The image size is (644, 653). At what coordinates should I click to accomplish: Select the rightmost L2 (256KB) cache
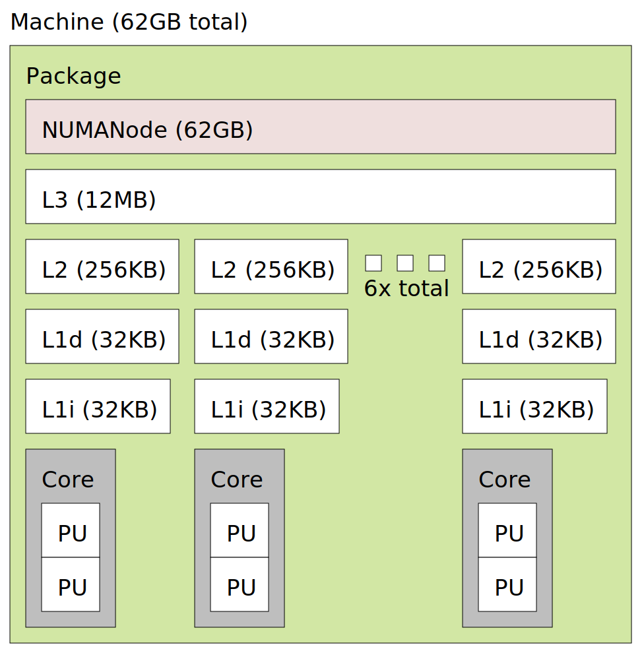[x=539, y=266]
